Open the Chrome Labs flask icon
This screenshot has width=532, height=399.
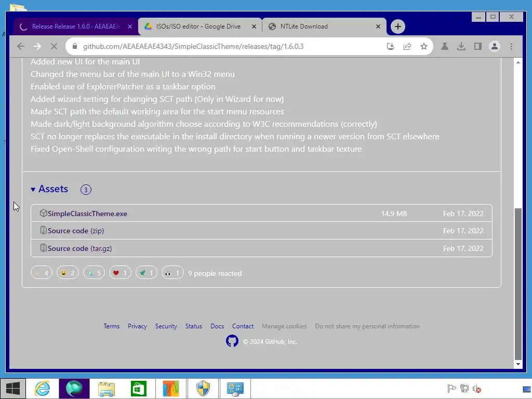click(445, 46)
